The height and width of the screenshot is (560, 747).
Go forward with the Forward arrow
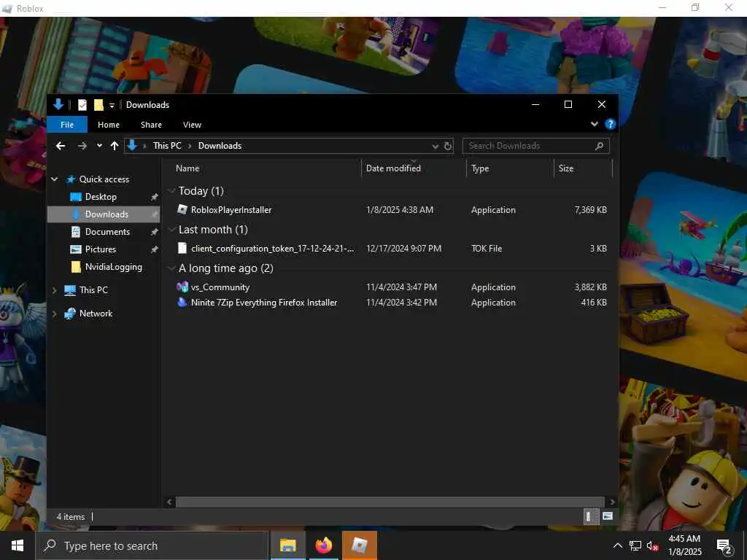(x=82, y=146)
